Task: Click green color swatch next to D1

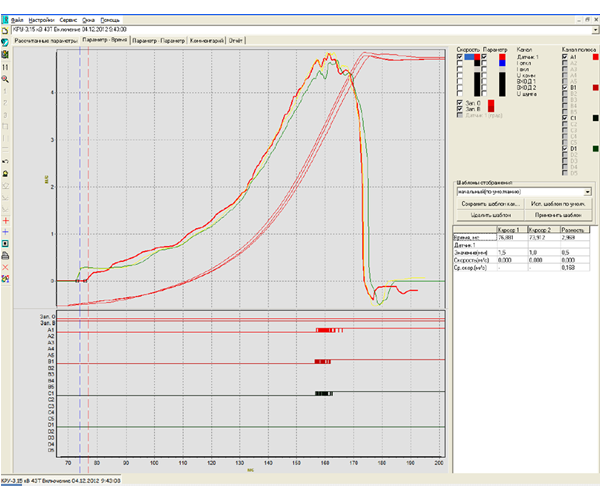Action: [595, 149]
